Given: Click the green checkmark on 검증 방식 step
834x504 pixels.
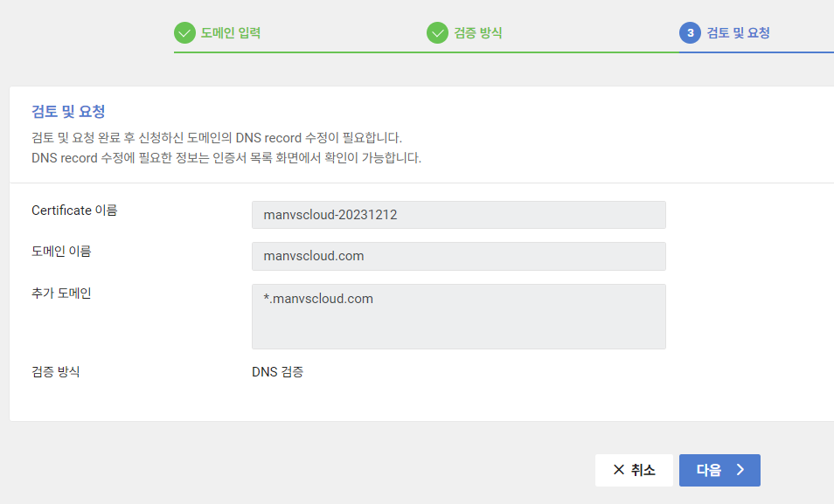Looking at the screenshot, I should click(437, 32).
